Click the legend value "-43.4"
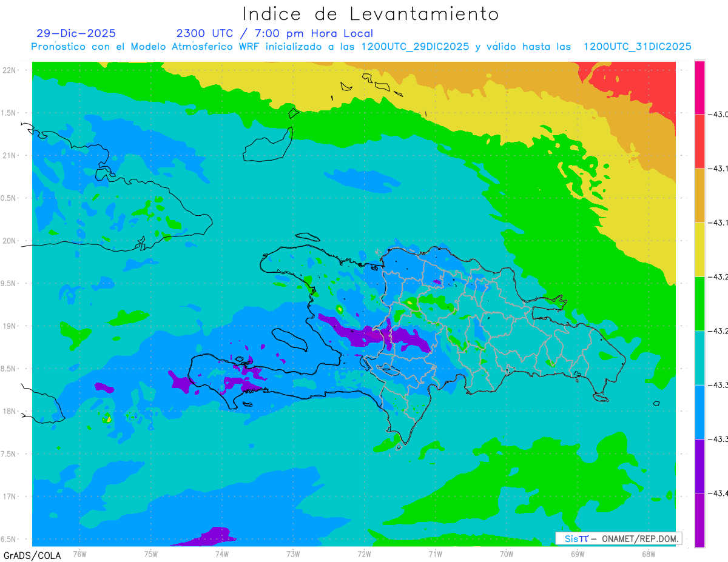 pos(718,493)
